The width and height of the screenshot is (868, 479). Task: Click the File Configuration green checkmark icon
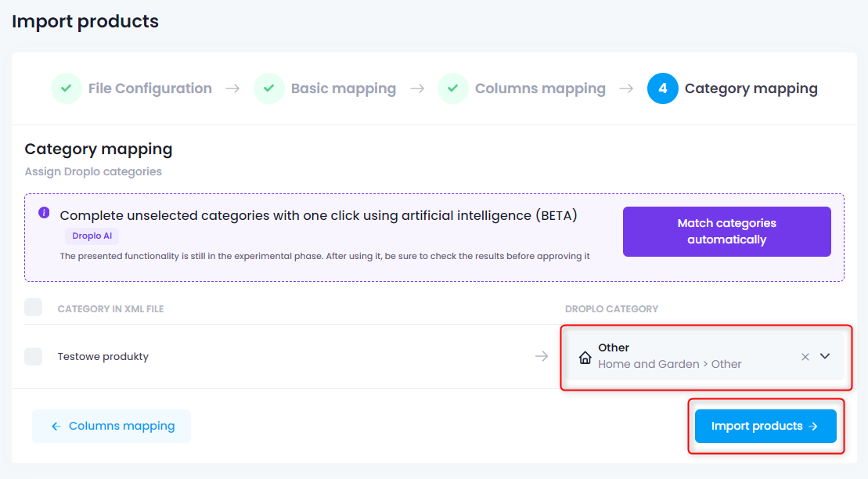67,88
